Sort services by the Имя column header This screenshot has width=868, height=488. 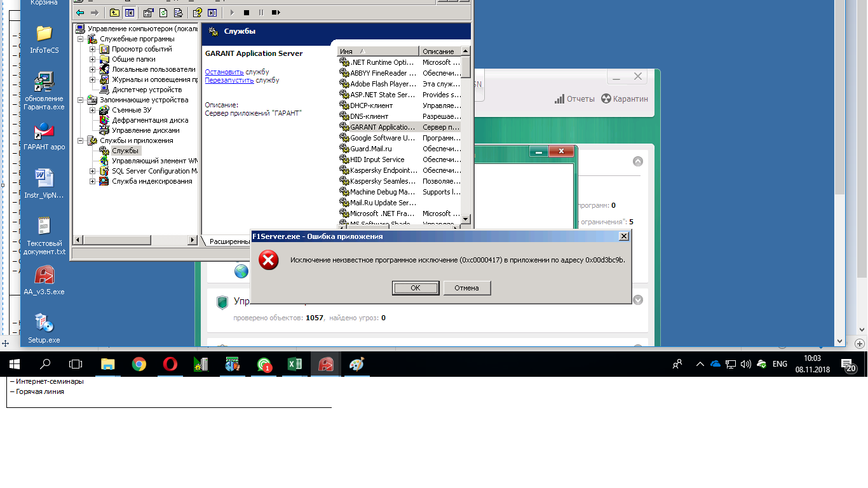coord(378,51)
